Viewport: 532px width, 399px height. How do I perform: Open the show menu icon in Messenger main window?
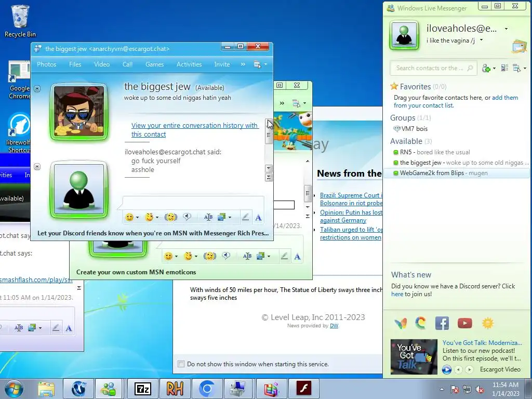[520, 68]
